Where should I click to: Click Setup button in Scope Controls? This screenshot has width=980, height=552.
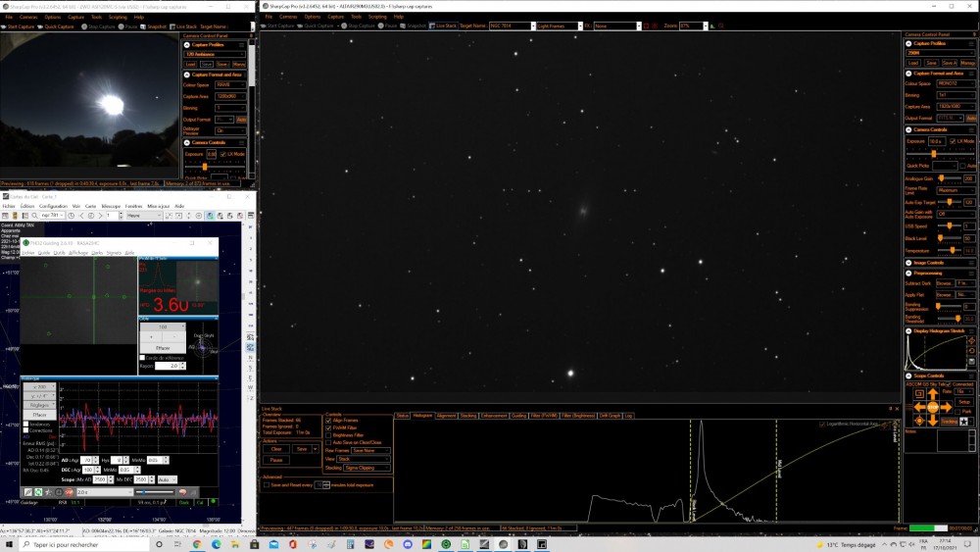964,402
